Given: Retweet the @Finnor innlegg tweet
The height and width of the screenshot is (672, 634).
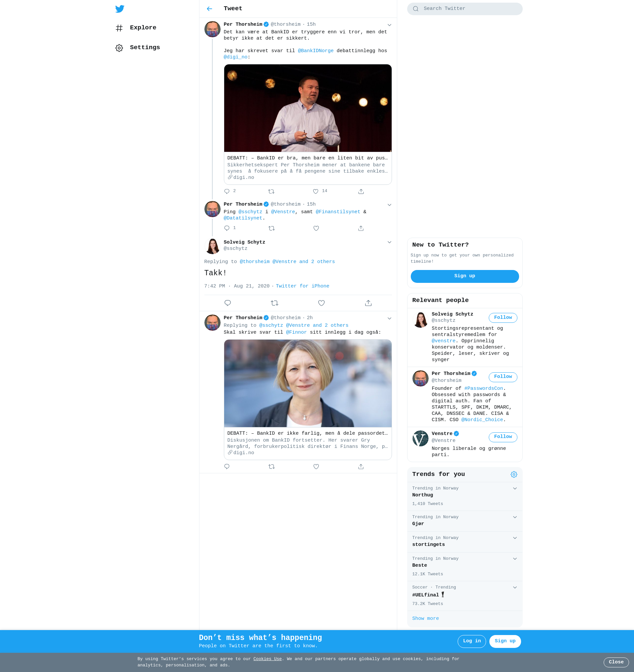Looking at the screenshot, I should [271, 466].
